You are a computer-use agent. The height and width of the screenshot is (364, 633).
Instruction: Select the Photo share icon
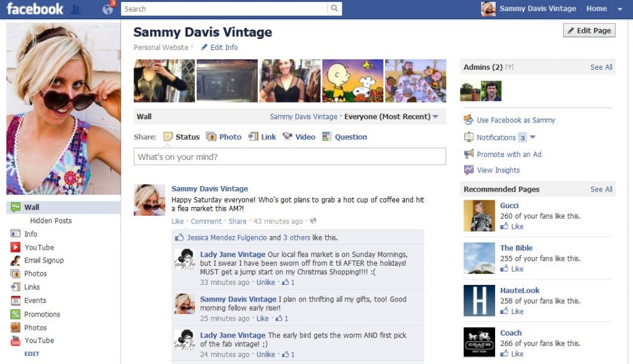[x=211, y=137]
